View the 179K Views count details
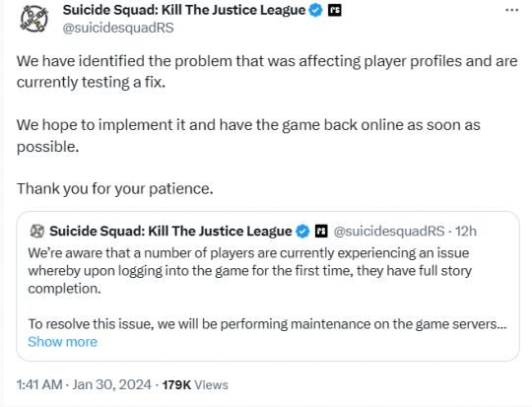The height and width of the screenshot is (407, 532). click(x=195, y=385)
